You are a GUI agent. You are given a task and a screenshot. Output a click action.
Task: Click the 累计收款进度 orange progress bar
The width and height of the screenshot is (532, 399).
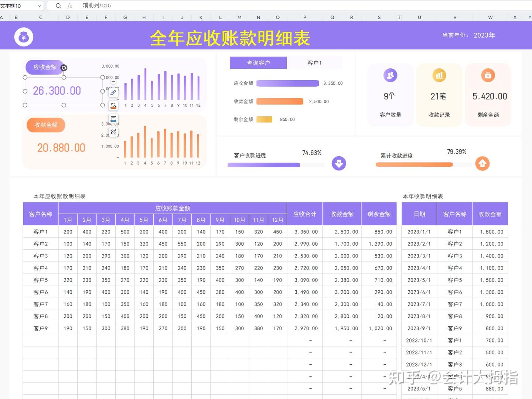pos(414,165)
